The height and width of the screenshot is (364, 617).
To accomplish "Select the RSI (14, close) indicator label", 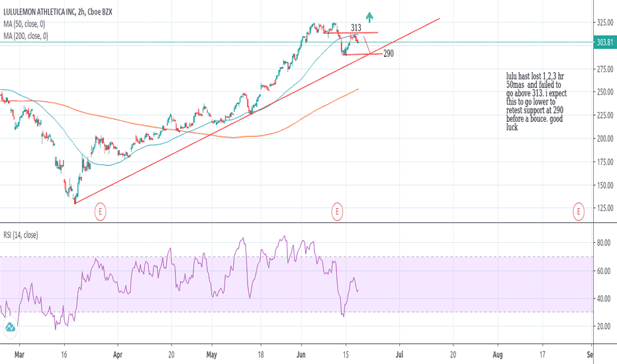I will (21, 236).
